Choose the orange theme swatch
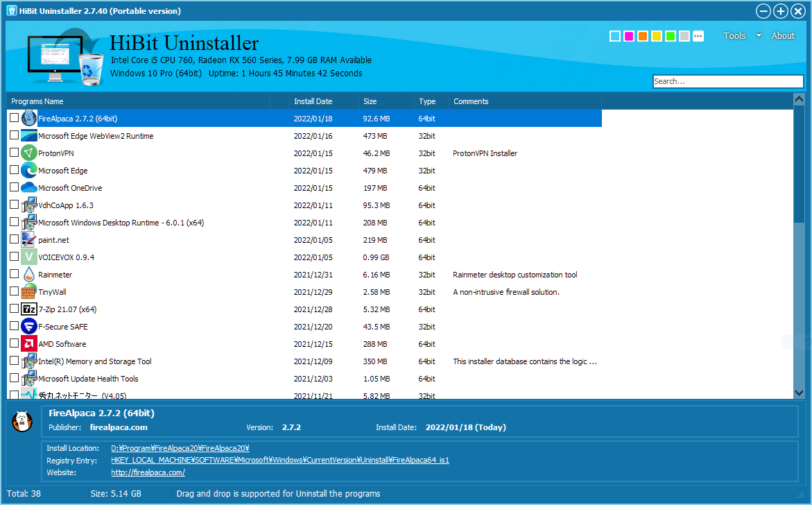The width and height of the screenshot is (812, 505). tap(643, 36)
